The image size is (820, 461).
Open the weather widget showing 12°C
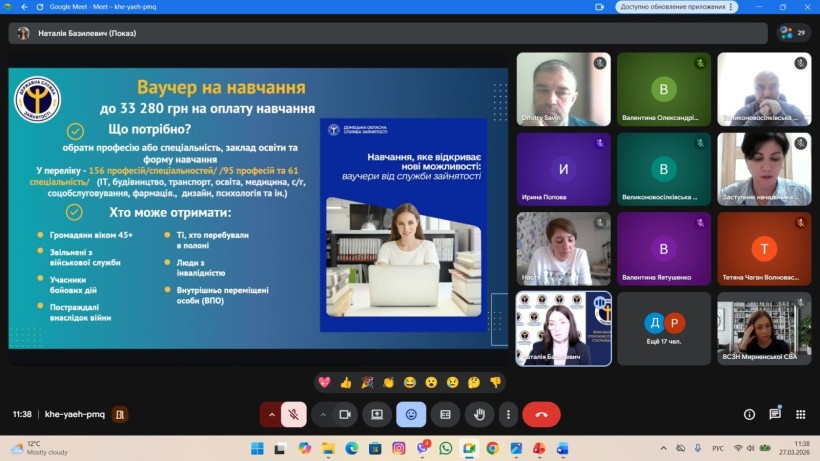39,448
